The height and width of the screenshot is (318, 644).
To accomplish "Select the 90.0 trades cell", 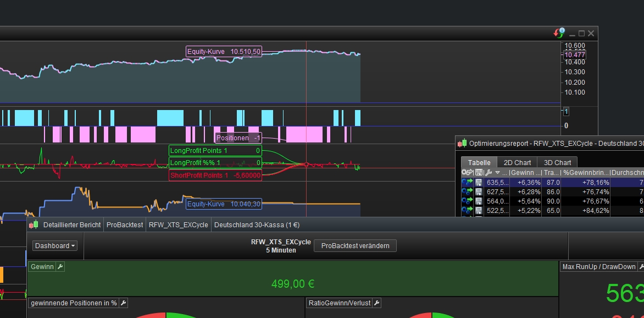I will click(551, 201).
